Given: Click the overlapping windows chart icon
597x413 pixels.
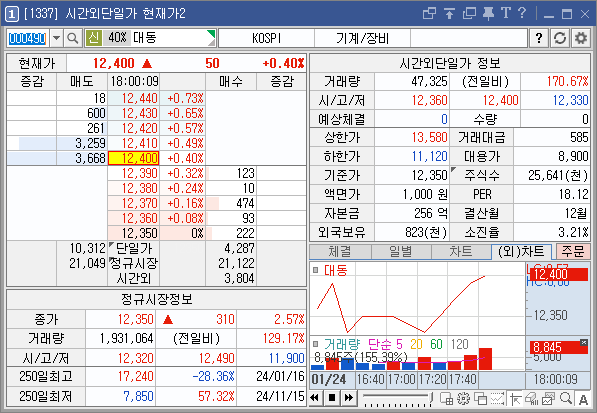Looking at the screenshot, I should 480,399.
